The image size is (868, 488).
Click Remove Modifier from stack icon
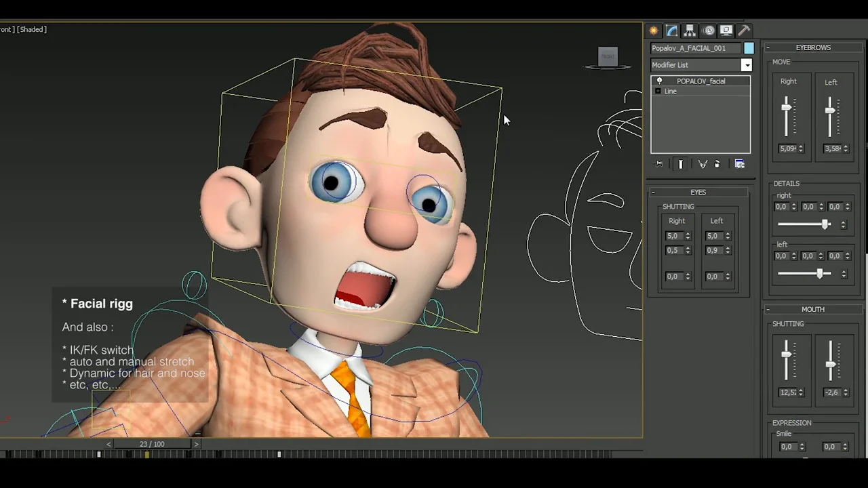coord(717,164)
